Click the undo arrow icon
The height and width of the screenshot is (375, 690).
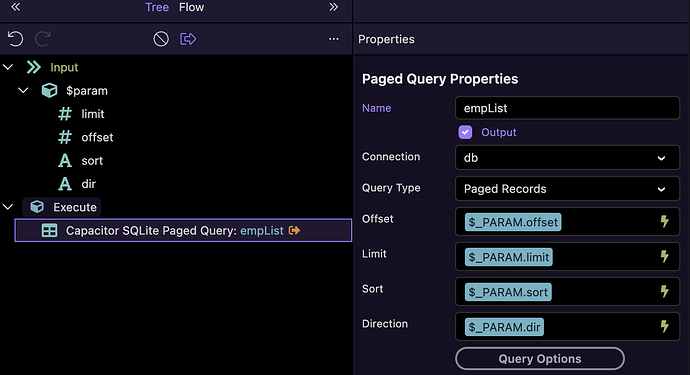click(x=15, y=39)
